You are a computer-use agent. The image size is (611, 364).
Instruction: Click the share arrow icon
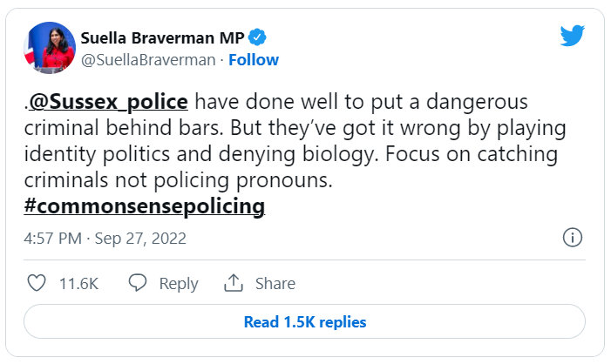233,283
